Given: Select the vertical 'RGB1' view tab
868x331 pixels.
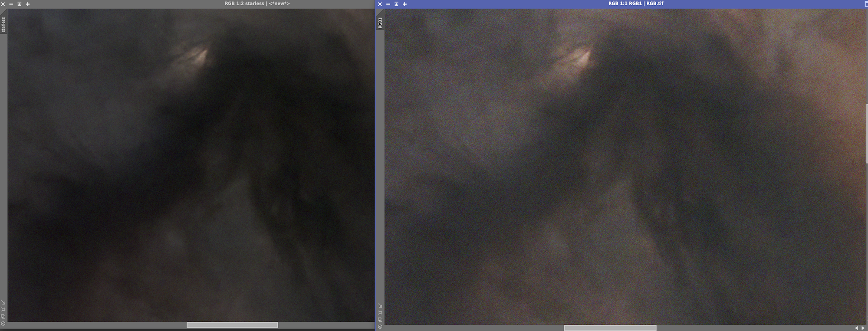Looking at the screenshot, I should click(380, 23).
